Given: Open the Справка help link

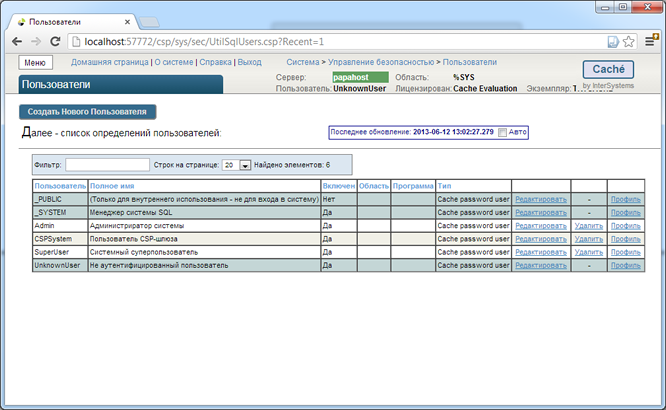Looking at the screenshot, I should (x=215, y=62).
